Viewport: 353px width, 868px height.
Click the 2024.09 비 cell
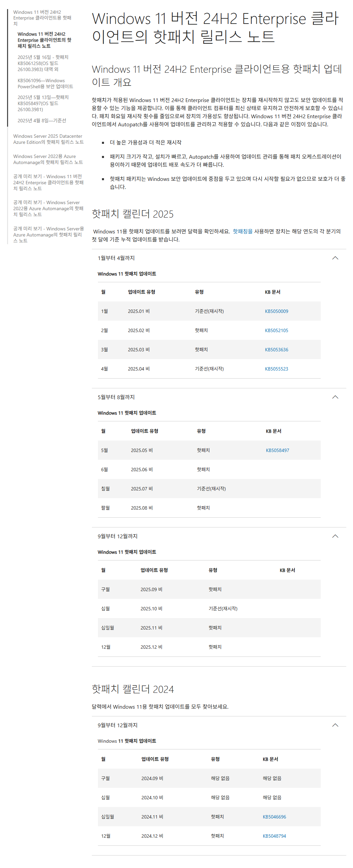[x=152, y=779]
